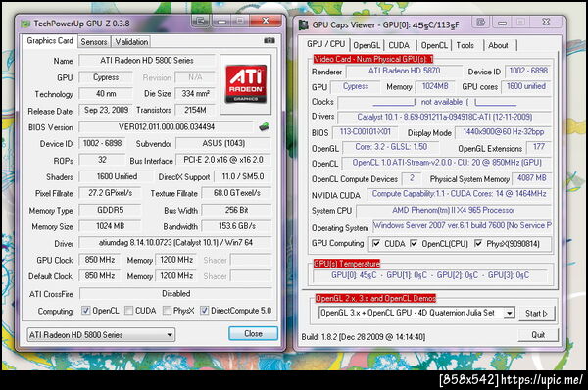Viewport: 588px width, 390px height.
Task: Click the ATI Radeon logo image
Action: coord(246,84)
